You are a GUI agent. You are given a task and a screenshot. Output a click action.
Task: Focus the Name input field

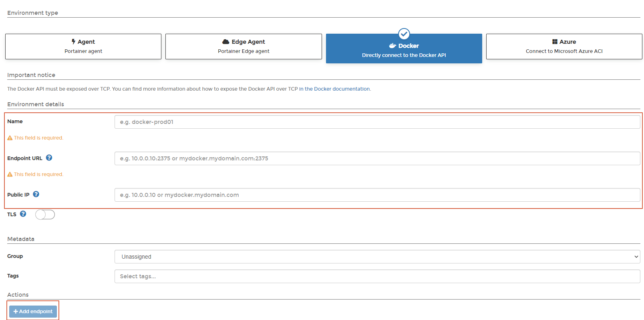click(377, 122)
